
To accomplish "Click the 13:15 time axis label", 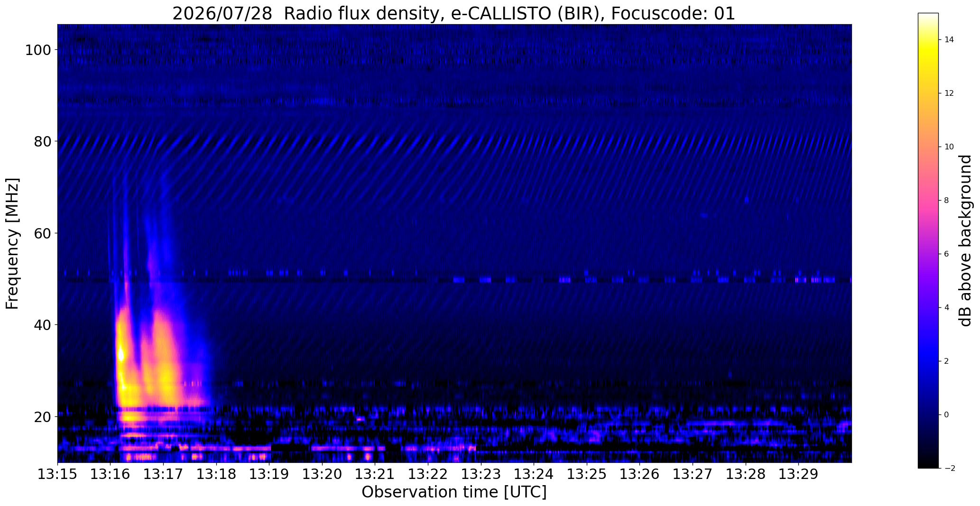I will tap(58, 474).
